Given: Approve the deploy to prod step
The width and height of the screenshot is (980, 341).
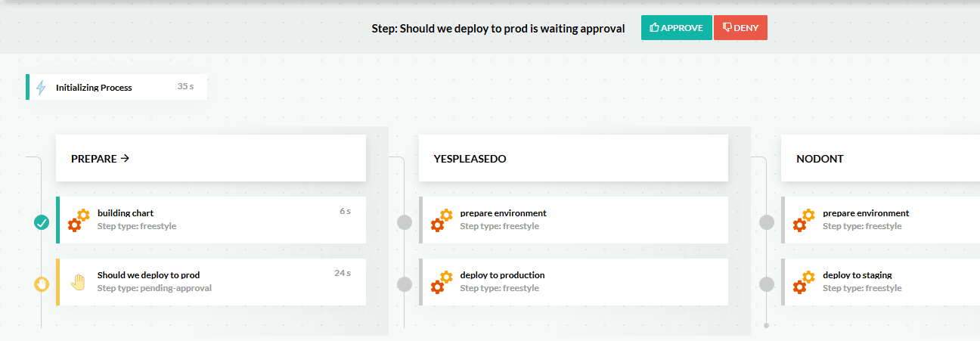Looking at the screenshot, I should click(x=676, y=28).
